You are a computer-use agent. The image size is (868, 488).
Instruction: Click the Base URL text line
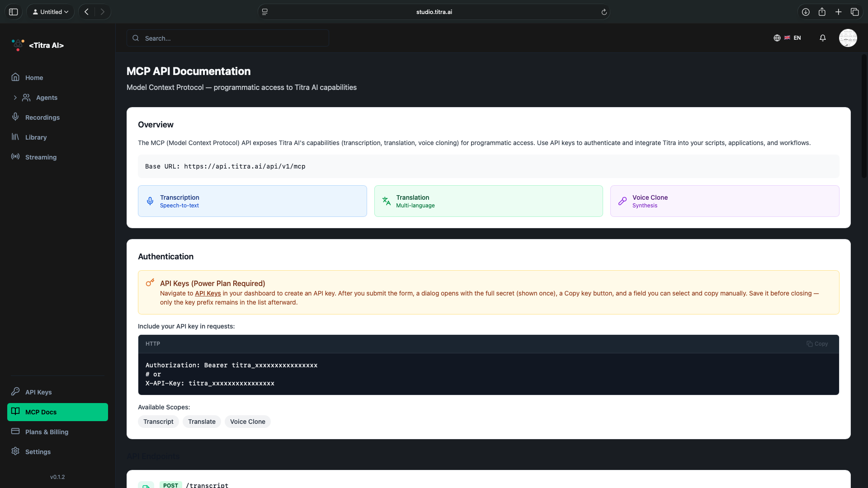coord(225,166)
